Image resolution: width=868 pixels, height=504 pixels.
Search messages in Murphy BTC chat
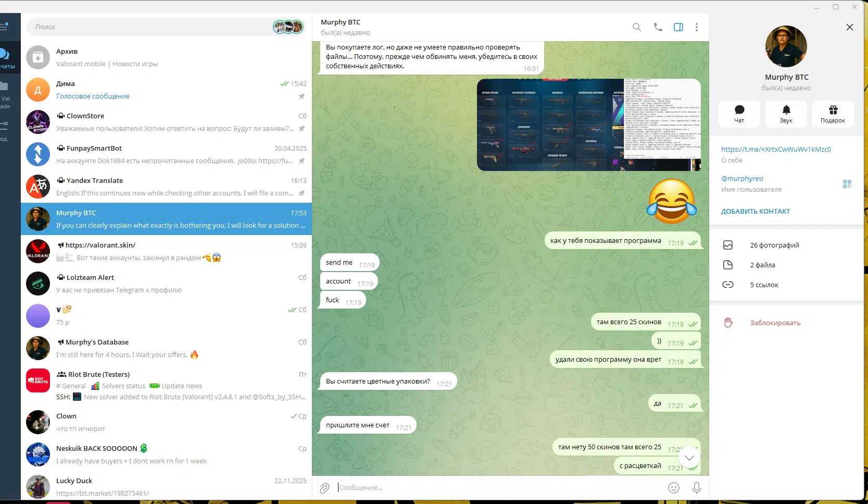(x=636, y=27)
